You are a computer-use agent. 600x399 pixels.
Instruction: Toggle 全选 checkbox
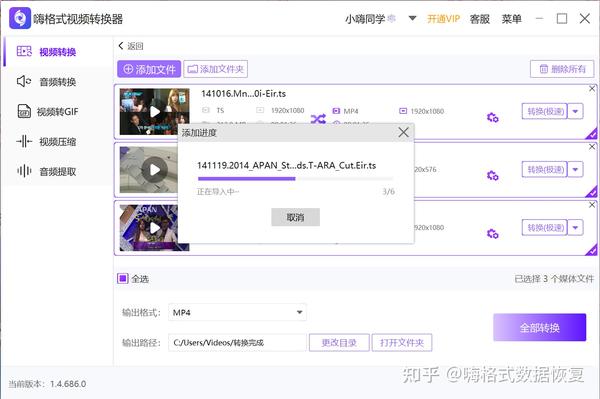point(123,278)
